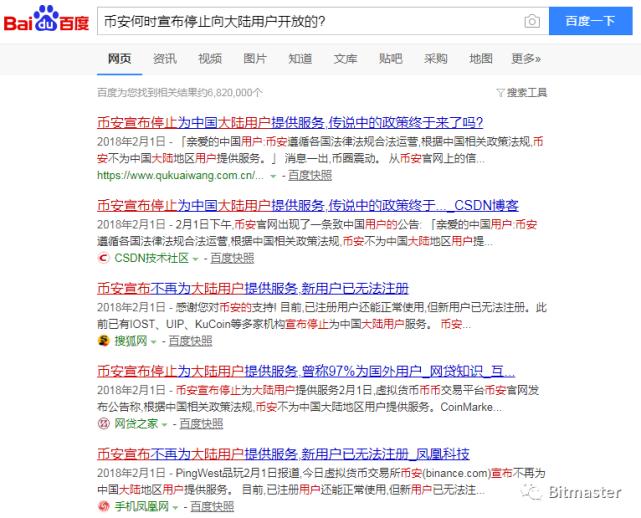Screen dimensions: 641x518
Task: Open 币安宣布不再为大陆用户提供服务 Sohu result title
Action: click(253, 288)
